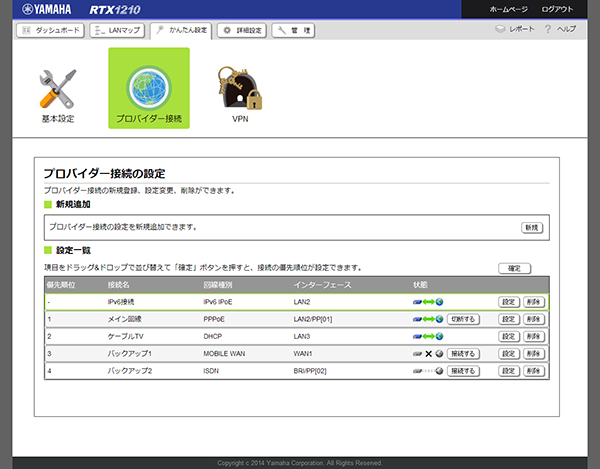Disconnect メイン回線 with the 切断する button
Screen dimensions: 600x469
click(x=469, y=319)
